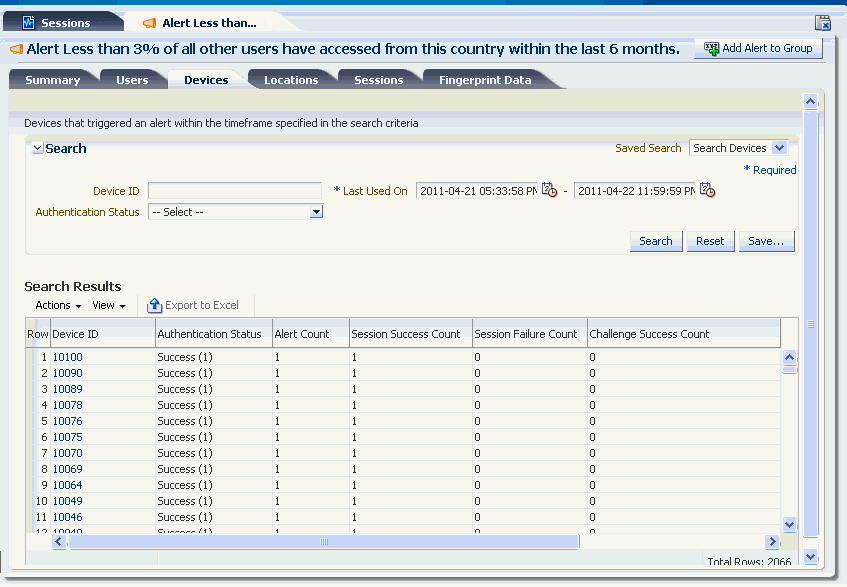Open the start date calendar picker
This screenshot has height=587, width=847.
click(550, 191)
